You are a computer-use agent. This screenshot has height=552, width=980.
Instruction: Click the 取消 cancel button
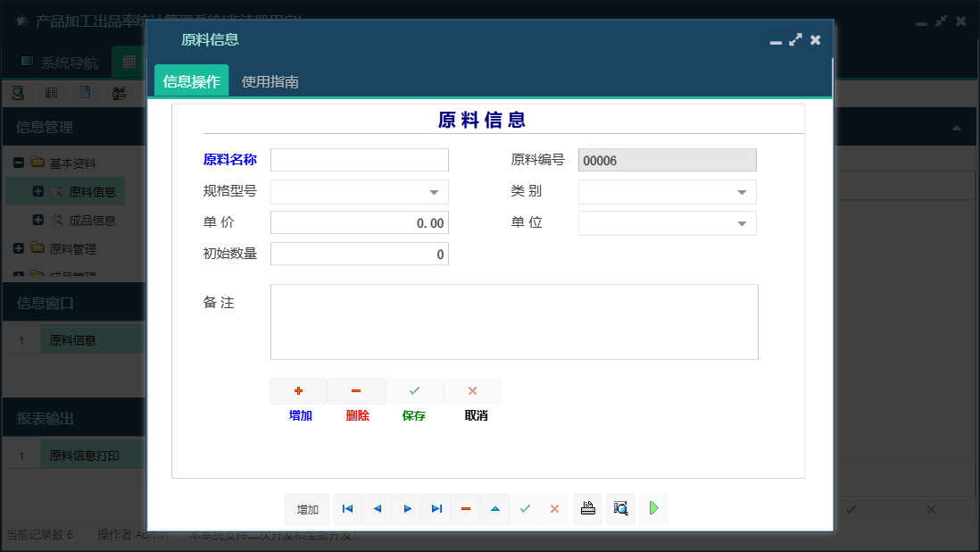click(x=472, y=390)
